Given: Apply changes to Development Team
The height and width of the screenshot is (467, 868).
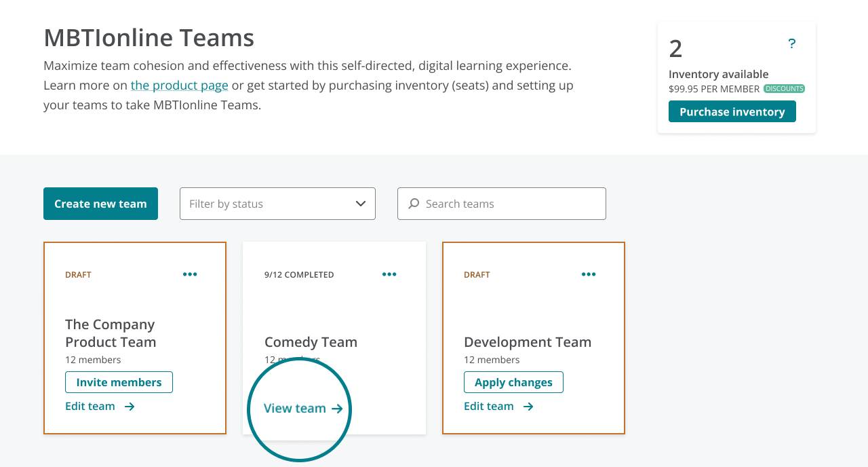Looking at the screenshot, I should pos(513,382).
